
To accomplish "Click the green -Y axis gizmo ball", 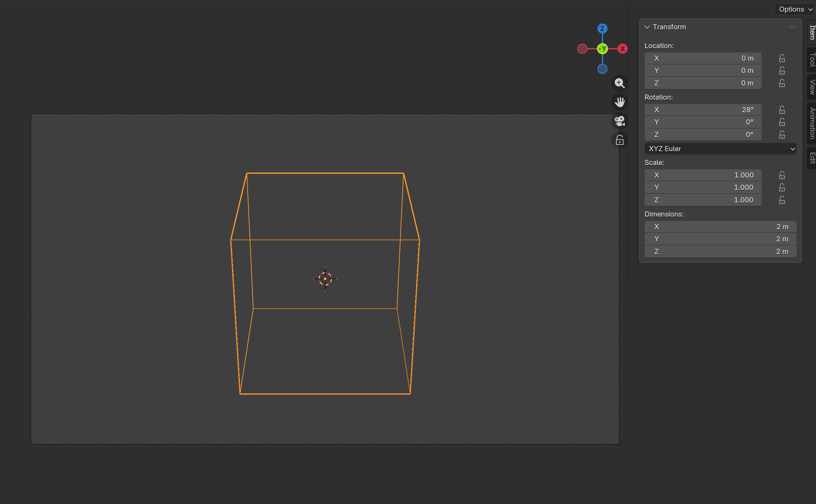I will click(x=602, y=49).
